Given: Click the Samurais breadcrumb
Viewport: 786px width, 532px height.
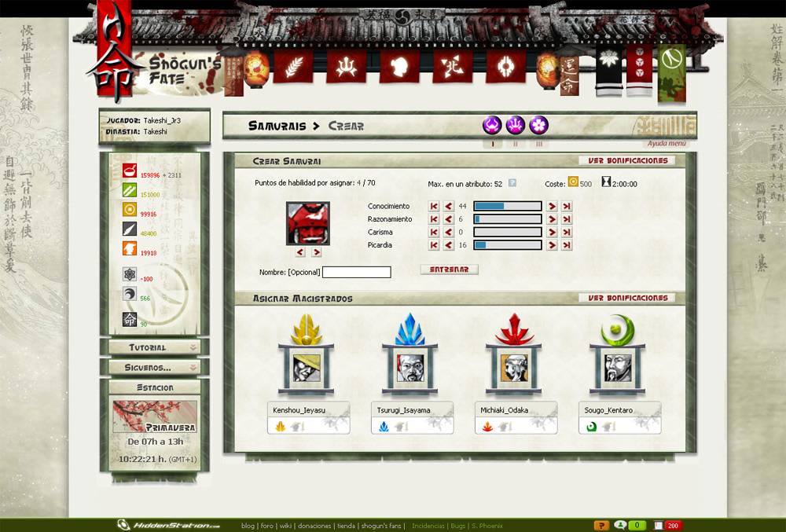Looking at the screenshot, I should pyautogui.click(x=277, y=126).
